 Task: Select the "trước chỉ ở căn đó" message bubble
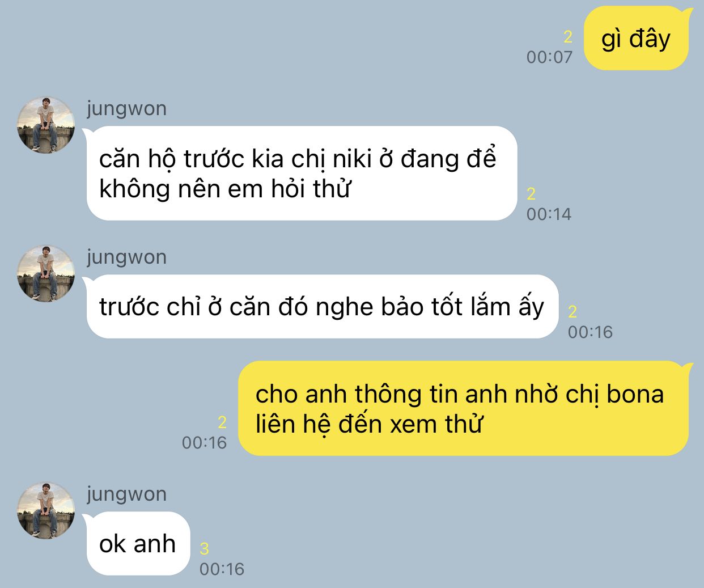322,307
